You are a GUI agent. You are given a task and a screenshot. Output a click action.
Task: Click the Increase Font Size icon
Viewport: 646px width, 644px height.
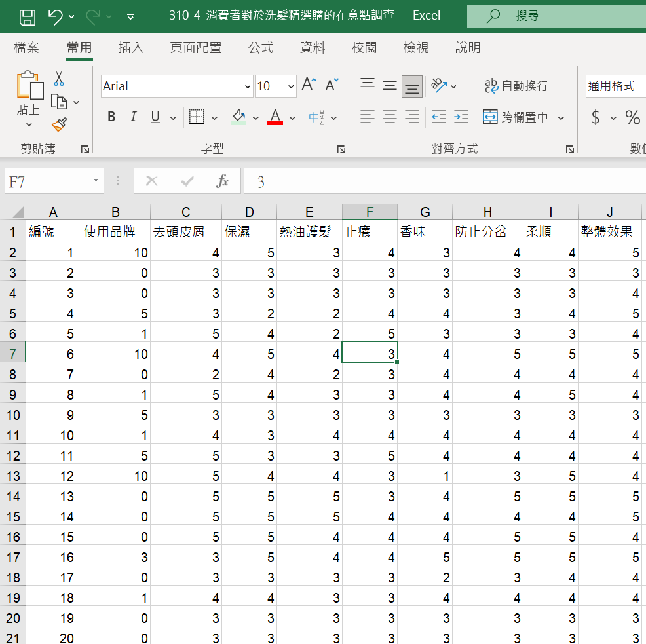pos(309,85)
